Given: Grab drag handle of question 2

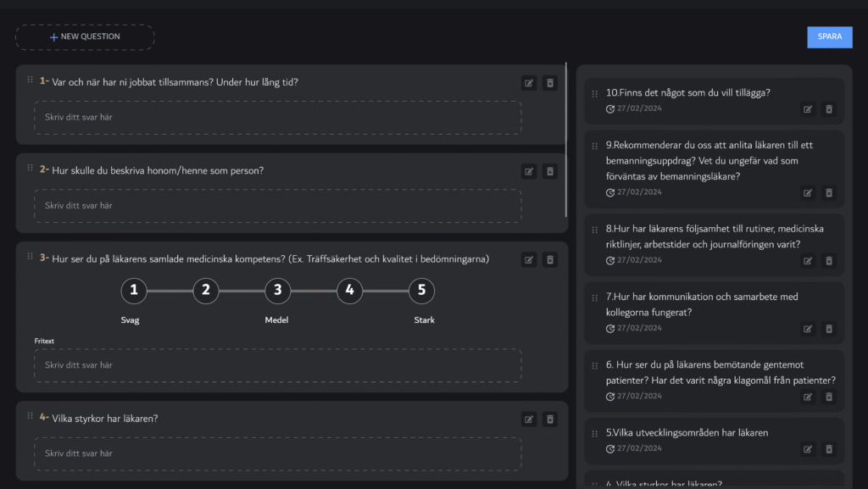Looking at the screenshot, I should click(30, 169).
